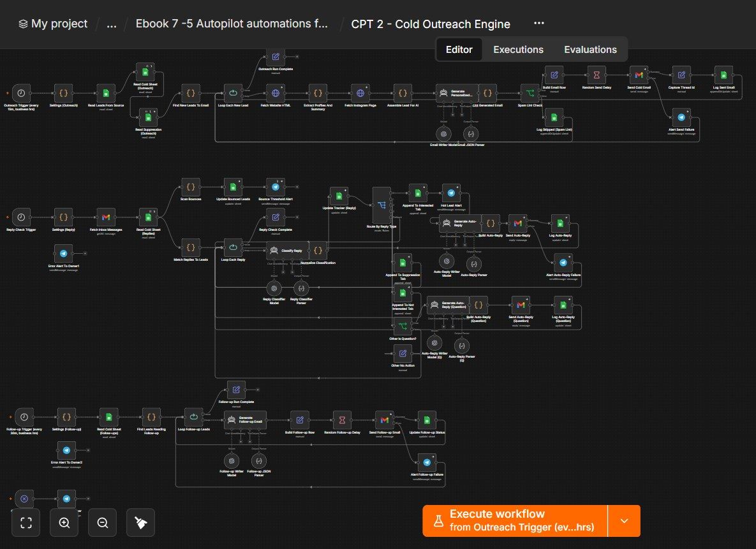Select the Error Alert To Owner2 node

(x=66, y=451)
